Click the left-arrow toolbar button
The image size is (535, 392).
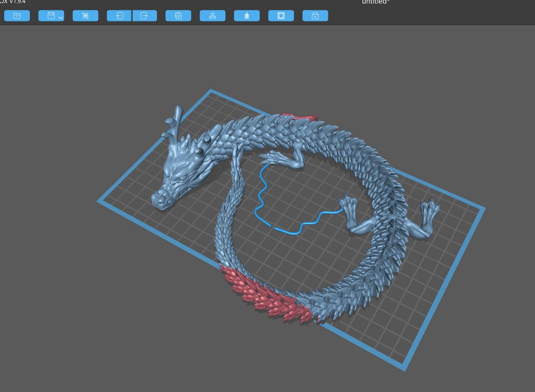pyautogui.click(x=119, y=16)
